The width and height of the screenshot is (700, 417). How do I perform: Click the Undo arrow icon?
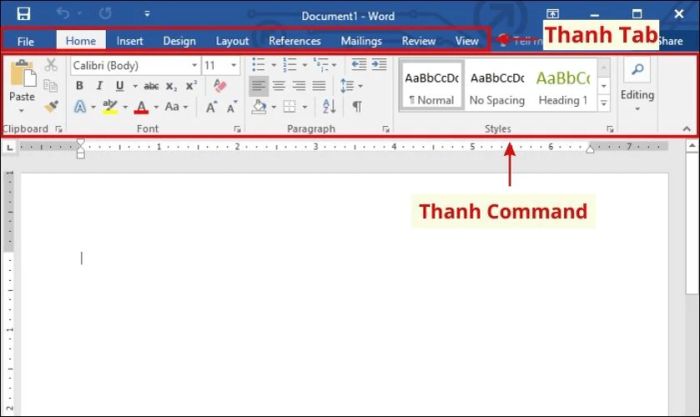(x=62, y=13)
